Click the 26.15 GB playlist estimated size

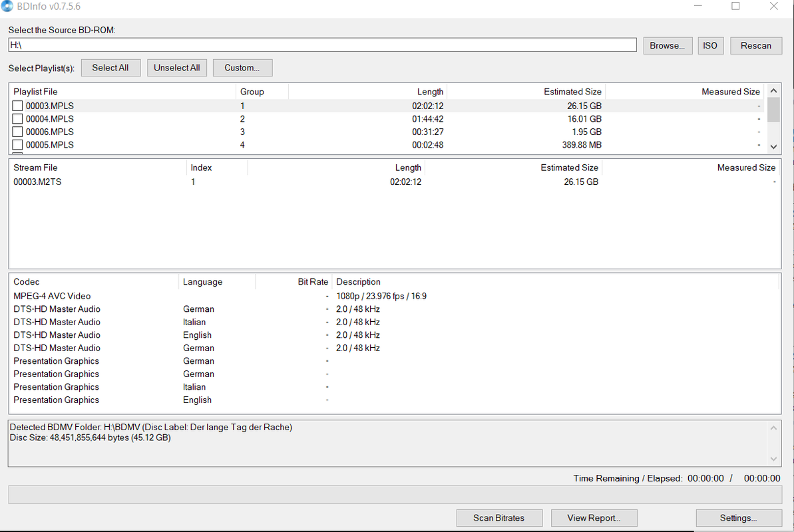click(x=584, y=106)
